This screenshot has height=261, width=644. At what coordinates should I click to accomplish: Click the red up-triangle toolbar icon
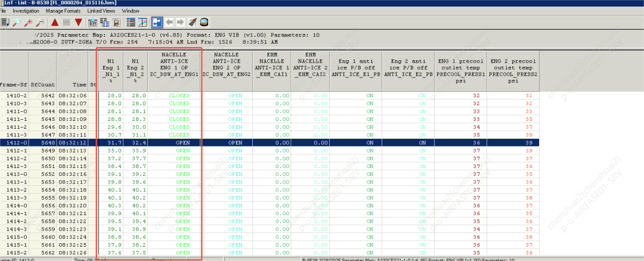[x=55, y=23]
